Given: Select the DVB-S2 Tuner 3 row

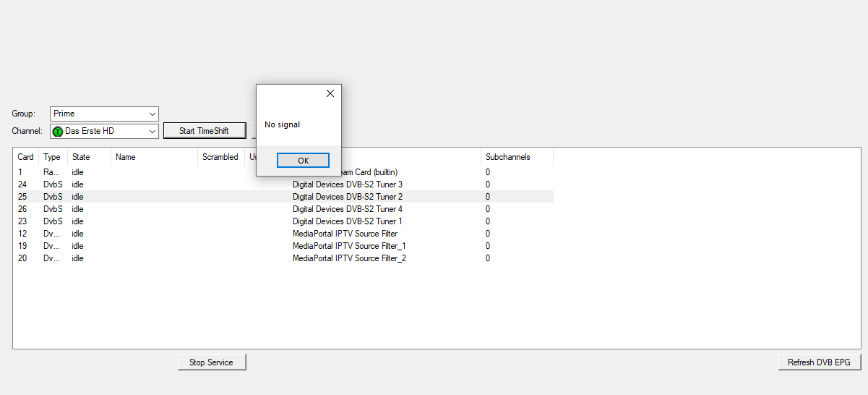Looking at the screenshot, I should [x=348, y=184].
